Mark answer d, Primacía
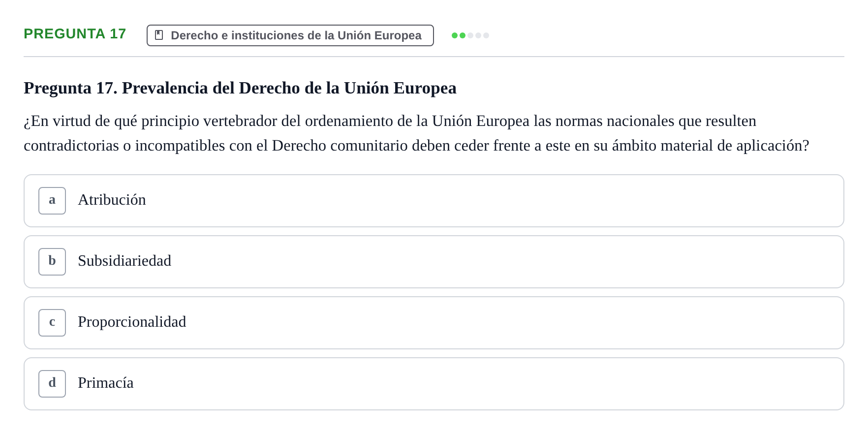 pos(434,384)
